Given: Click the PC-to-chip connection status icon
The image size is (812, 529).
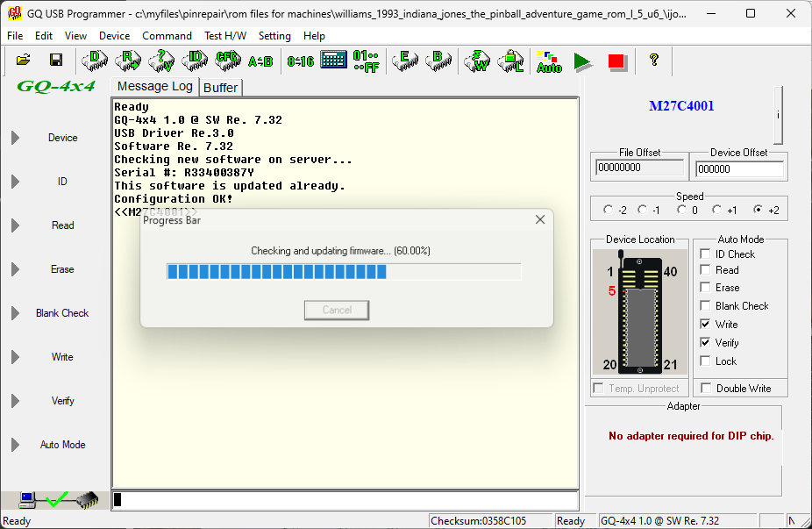Looking at the screenshot, I should [x=58, y=499].
